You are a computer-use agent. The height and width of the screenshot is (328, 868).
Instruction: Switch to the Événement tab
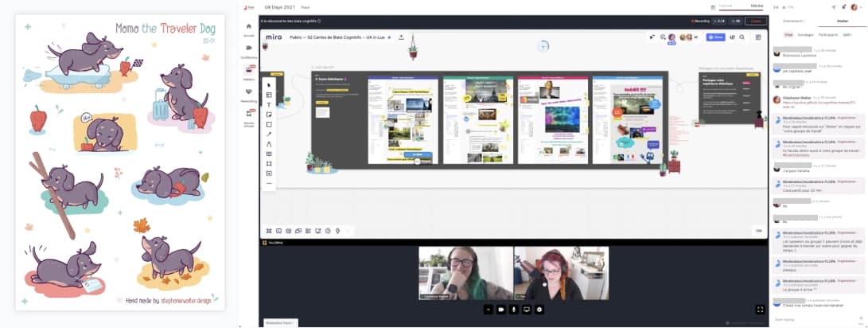coord(794,21)
